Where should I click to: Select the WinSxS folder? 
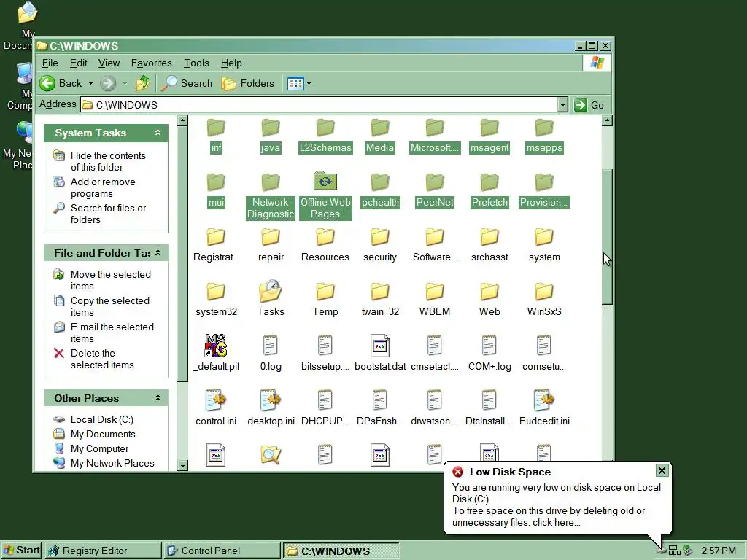click(544, 298)
